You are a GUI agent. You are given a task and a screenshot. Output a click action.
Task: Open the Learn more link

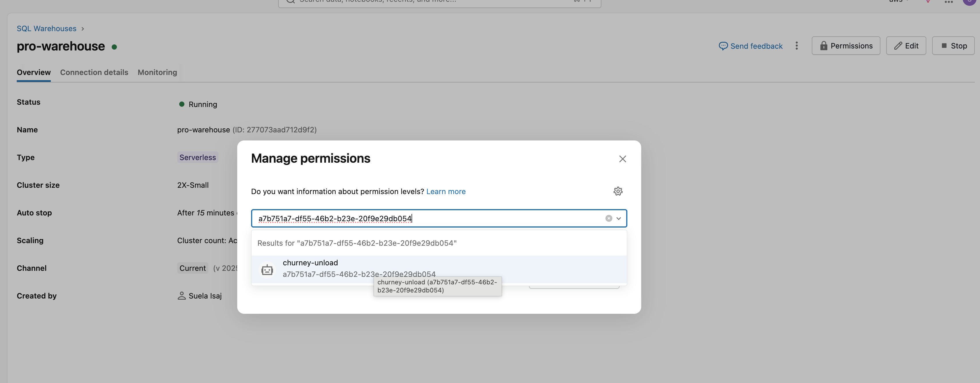pos(446,191)
